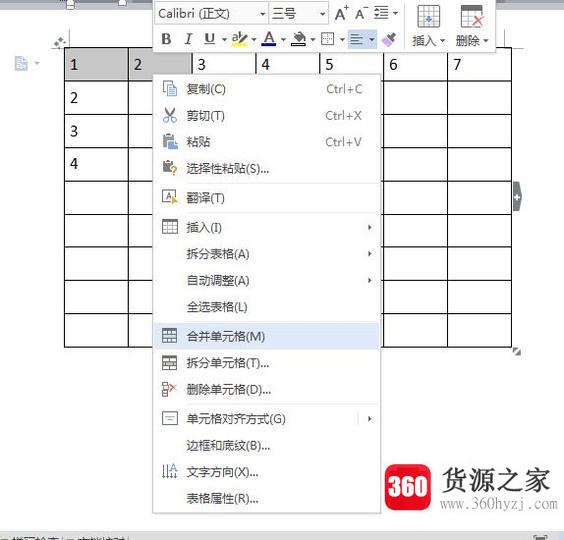The width and height of the screenshot is (564, 540).
Task: Click header cell containing 3
Action: pyautogui.click(x=224, y=64)
